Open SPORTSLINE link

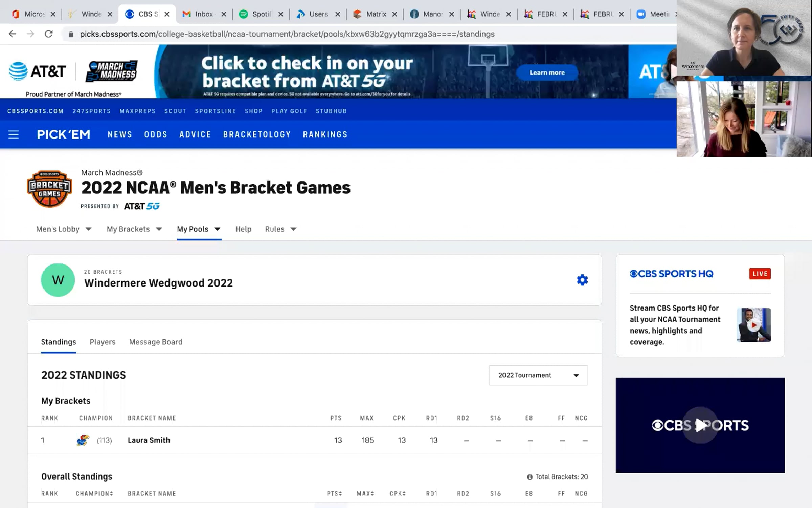click(216, 111)
